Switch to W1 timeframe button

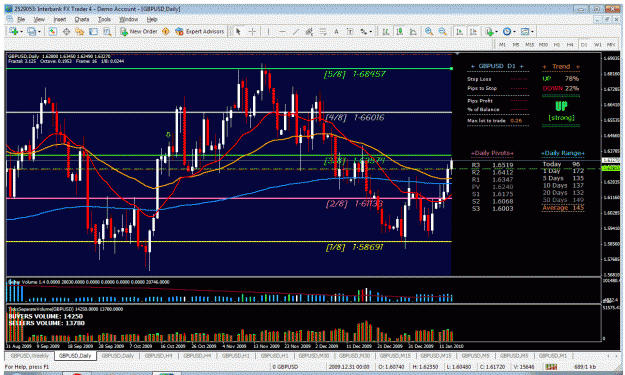(598, 45)
